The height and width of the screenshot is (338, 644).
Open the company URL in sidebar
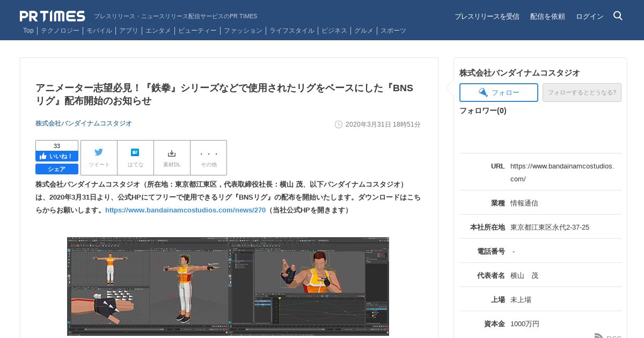562,172
